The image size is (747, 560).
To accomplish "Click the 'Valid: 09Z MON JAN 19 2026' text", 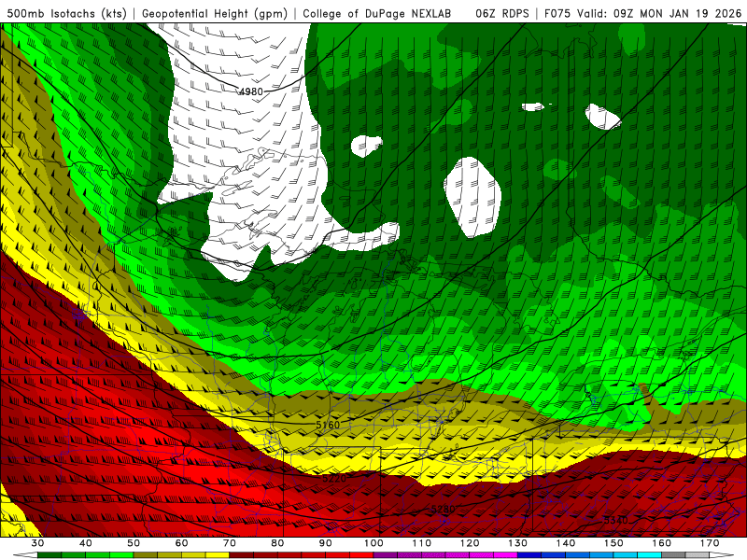I will click(x=659, y=13).
